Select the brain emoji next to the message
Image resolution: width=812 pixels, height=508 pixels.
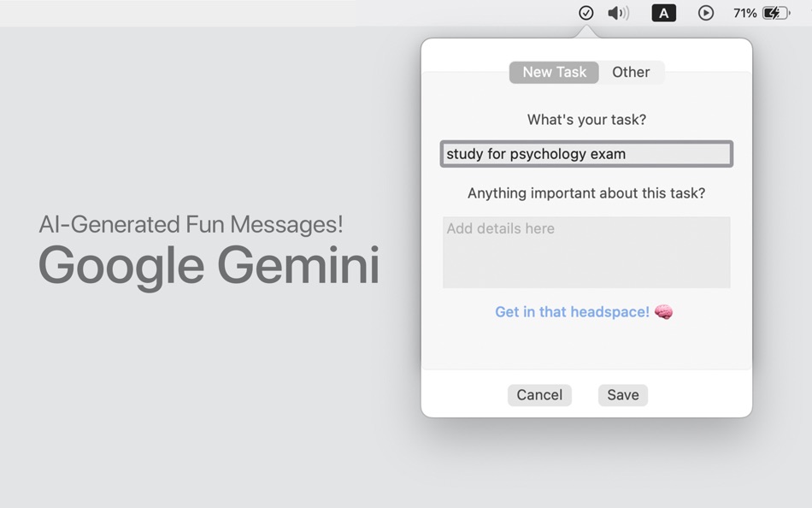(663, 311)
